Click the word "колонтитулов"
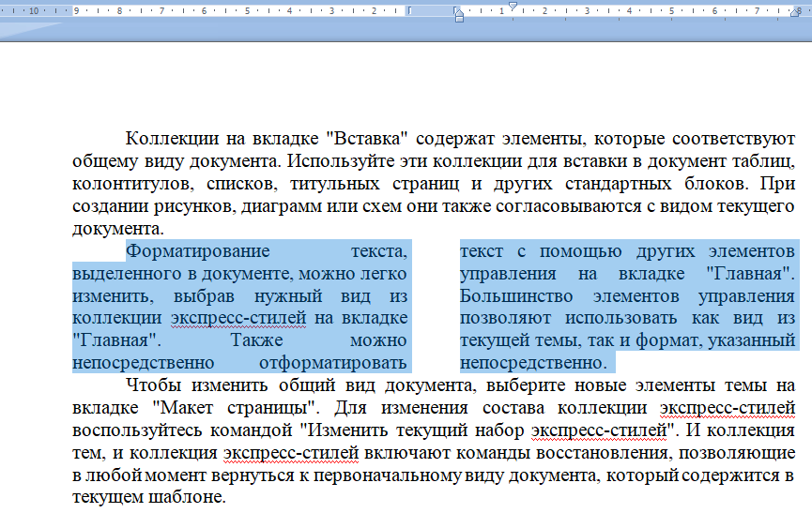The image size is (812, 513). click(x=133, y=184)
